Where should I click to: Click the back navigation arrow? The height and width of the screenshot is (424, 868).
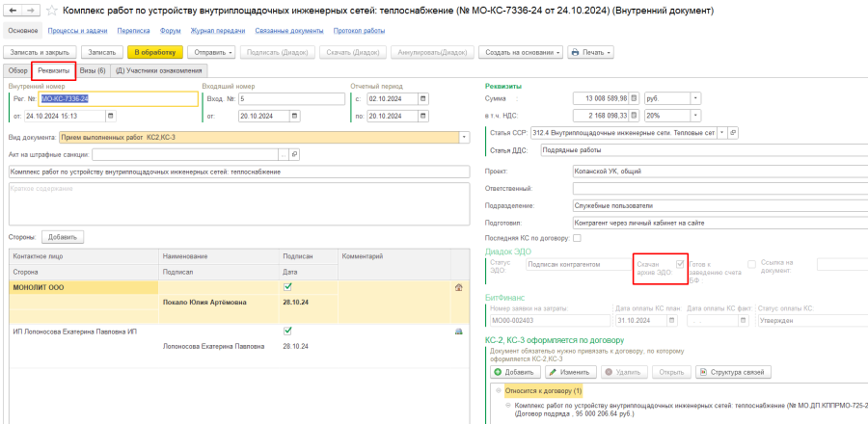[10, 11]
